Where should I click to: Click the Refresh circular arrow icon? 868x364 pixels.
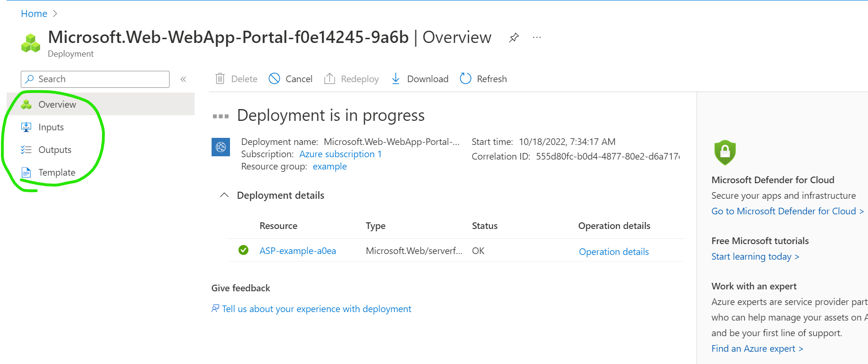(466, 78)
